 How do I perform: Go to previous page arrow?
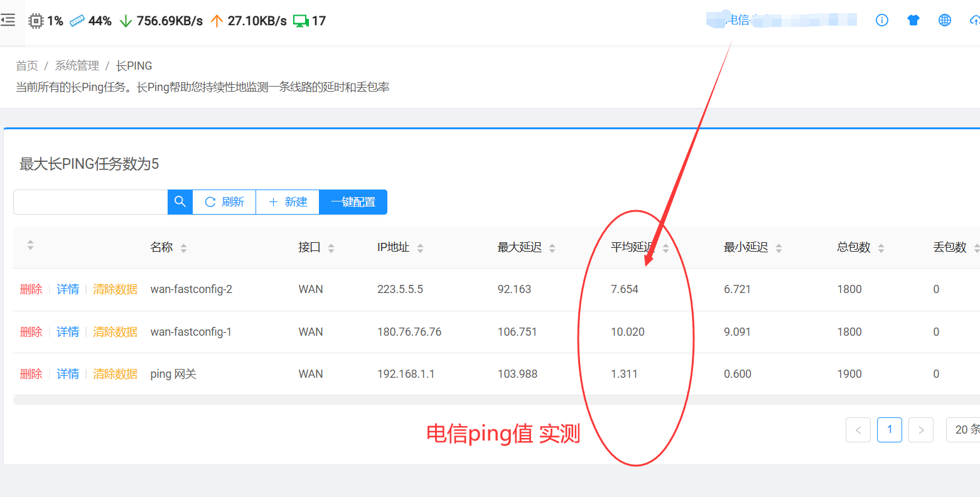858,430
